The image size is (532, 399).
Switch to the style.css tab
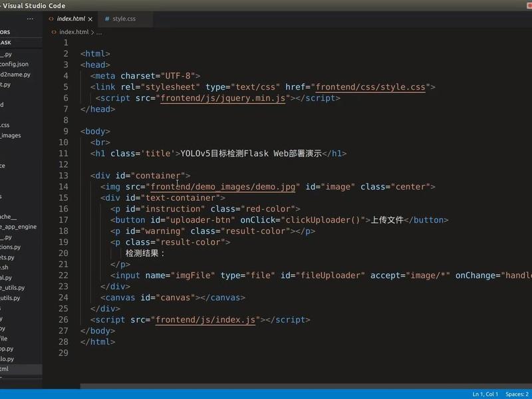(124, 19)
